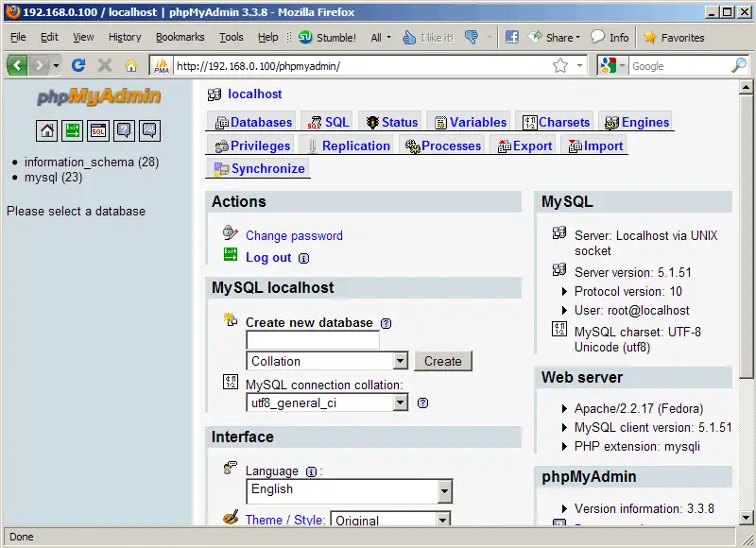
Task: Click the Create new database name field
Action: (x=313, y=340)
